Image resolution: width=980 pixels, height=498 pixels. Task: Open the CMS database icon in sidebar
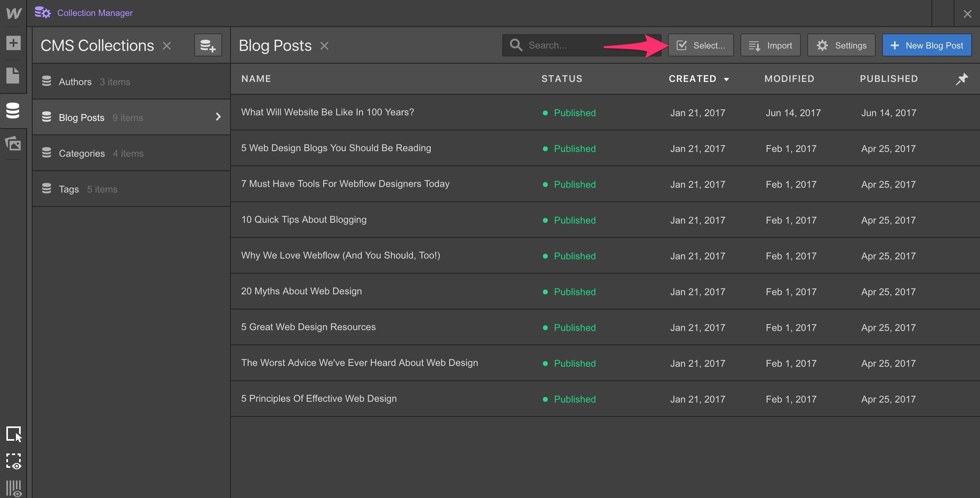point(13,111)
